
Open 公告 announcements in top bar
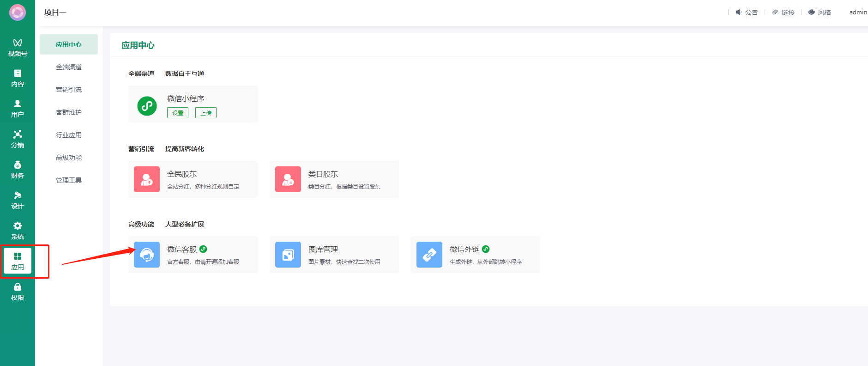pyautogui.click(x=747, y=12)
